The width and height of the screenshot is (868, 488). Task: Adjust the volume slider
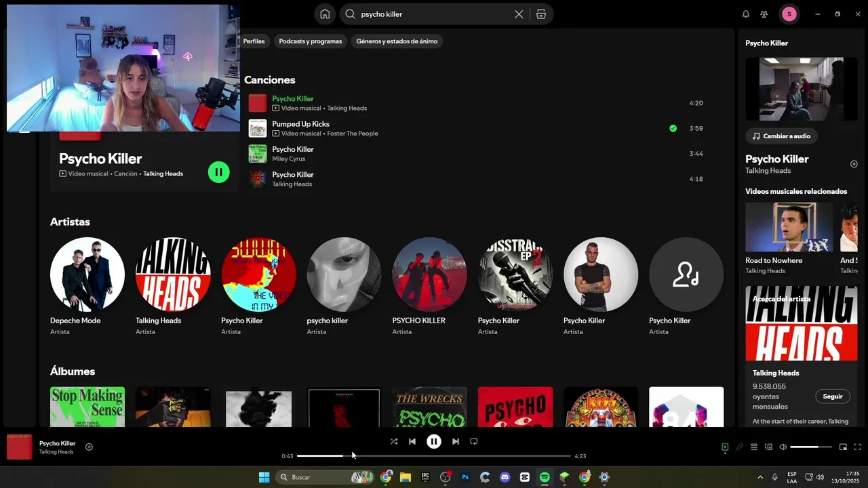(812, 447)
